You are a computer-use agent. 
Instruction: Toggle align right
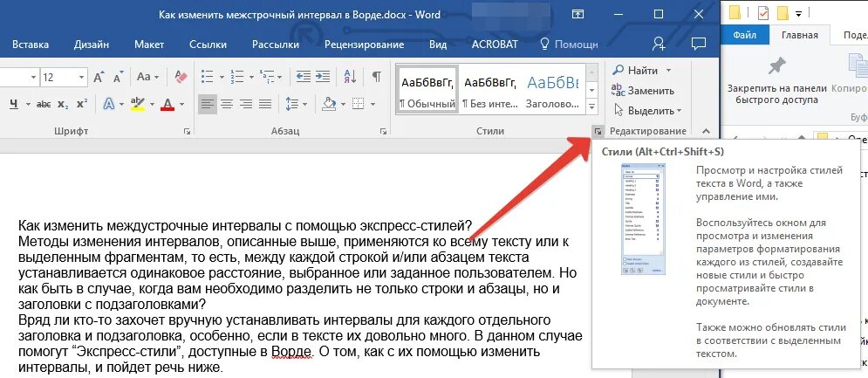[246, 104]
